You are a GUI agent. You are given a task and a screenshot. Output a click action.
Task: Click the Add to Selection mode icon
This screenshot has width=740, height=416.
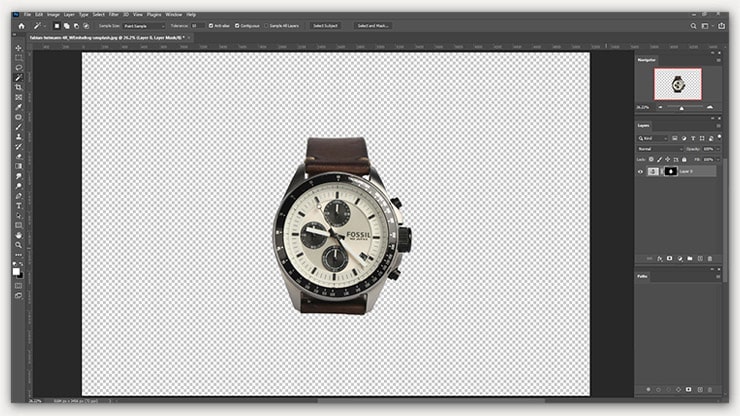67,26
